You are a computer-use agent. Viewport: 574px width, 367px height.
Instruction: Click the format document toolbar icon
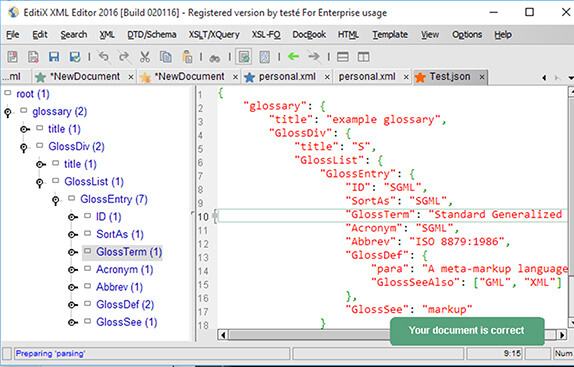pyautogui.click(x=265, y=57)
